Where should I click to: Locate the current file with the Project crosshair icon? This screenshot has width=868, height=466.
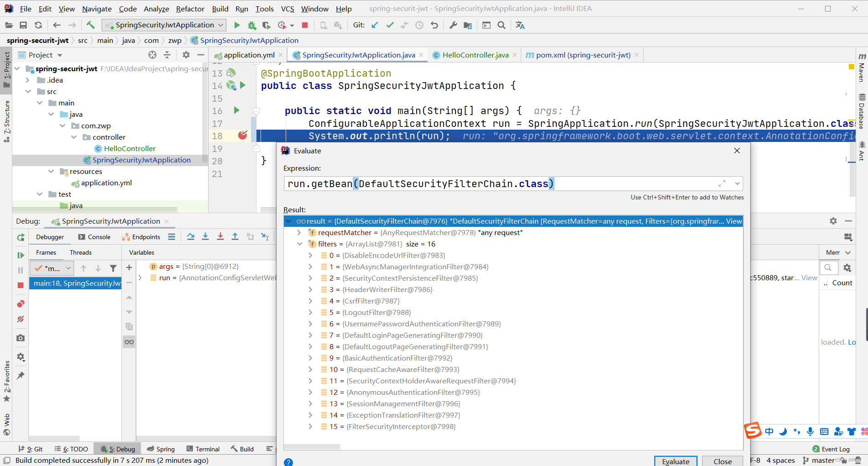(x=152, y=55)
